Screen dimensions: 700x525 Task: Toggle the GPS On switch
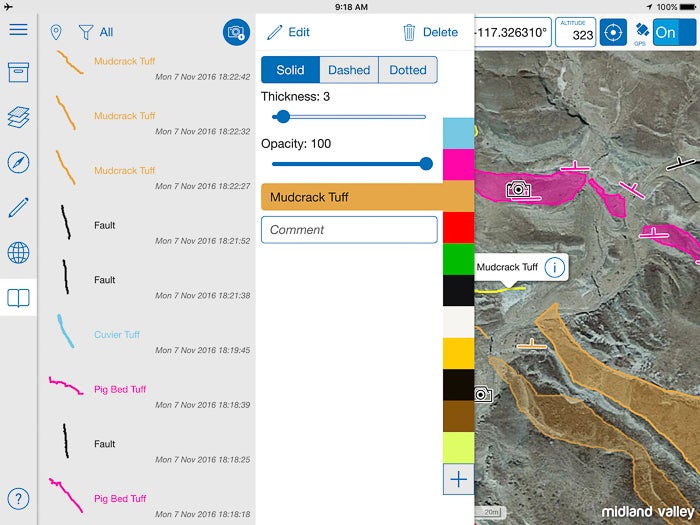pos(673,32)
